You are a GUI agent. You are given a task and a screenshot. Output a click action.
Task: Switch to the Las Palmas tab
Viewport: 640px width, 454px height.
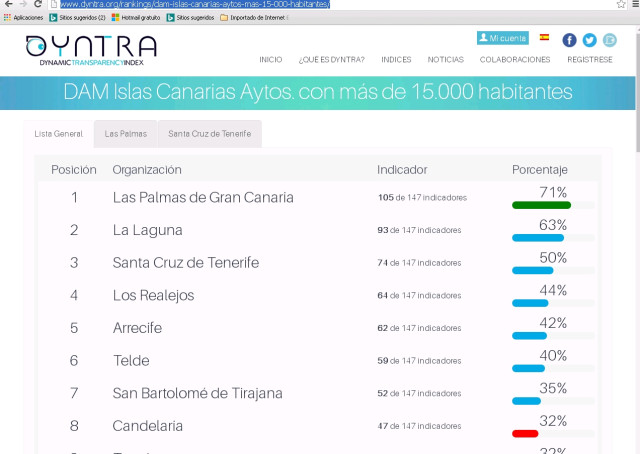click(126, 134)
